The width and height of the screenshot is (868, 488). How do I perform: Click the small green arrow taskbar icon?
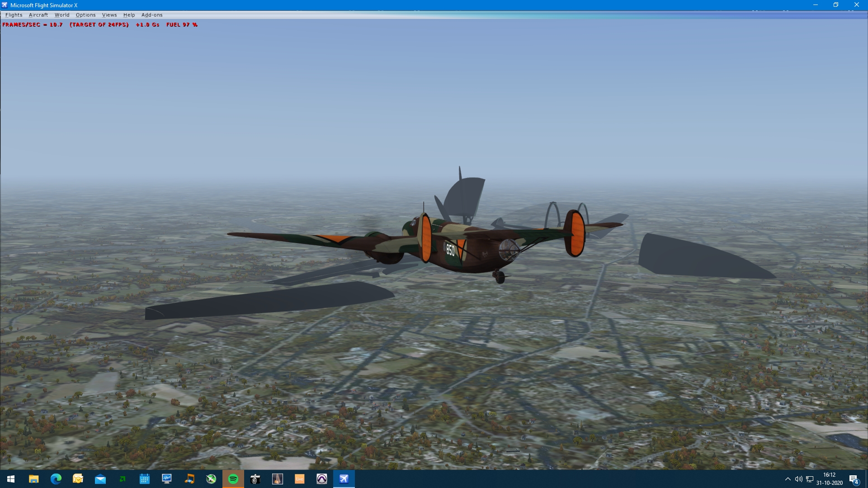[x=122, y=479]
